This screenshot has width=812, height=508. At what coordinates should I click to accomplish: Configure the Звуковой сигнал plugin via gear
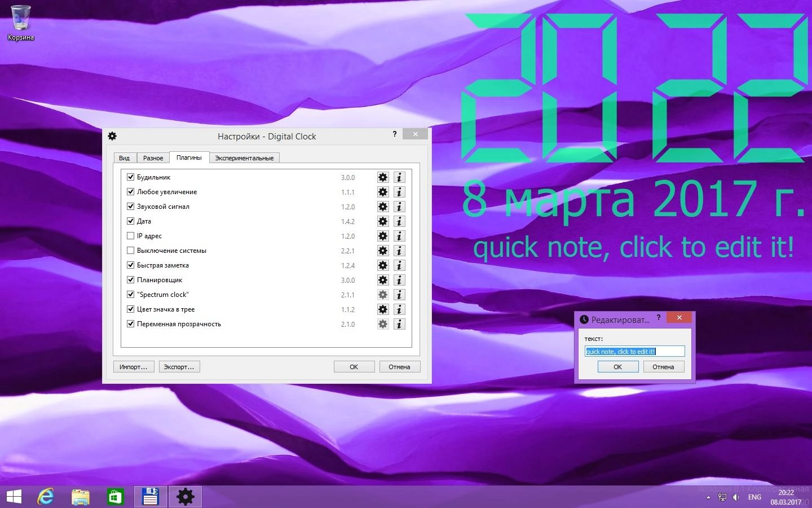(383, 207)
